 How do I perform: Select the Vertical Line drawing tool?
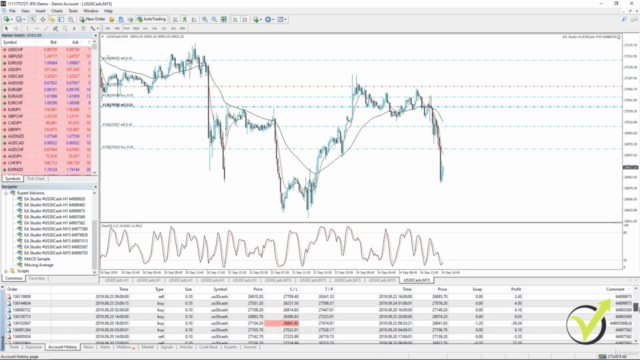tap(27, 29)
